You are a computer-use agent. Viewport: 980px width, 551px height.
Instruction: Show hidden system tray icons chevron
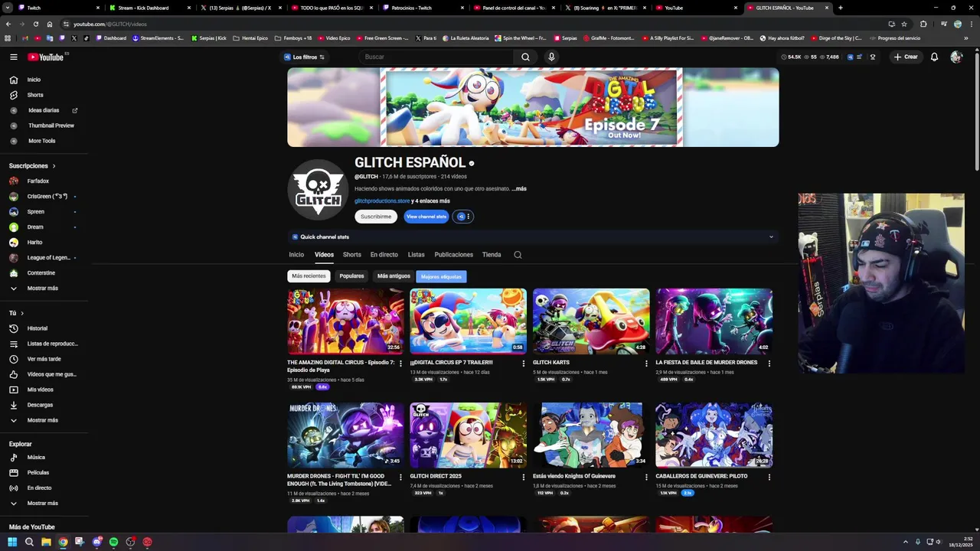905,542
